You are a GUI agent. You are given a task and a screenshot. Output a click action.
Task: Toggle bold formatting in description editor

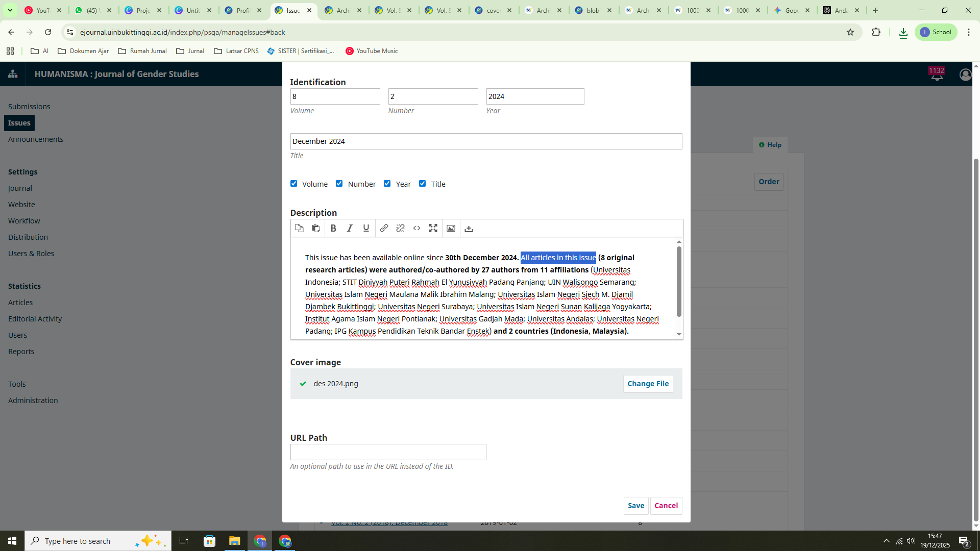point(333,229)
